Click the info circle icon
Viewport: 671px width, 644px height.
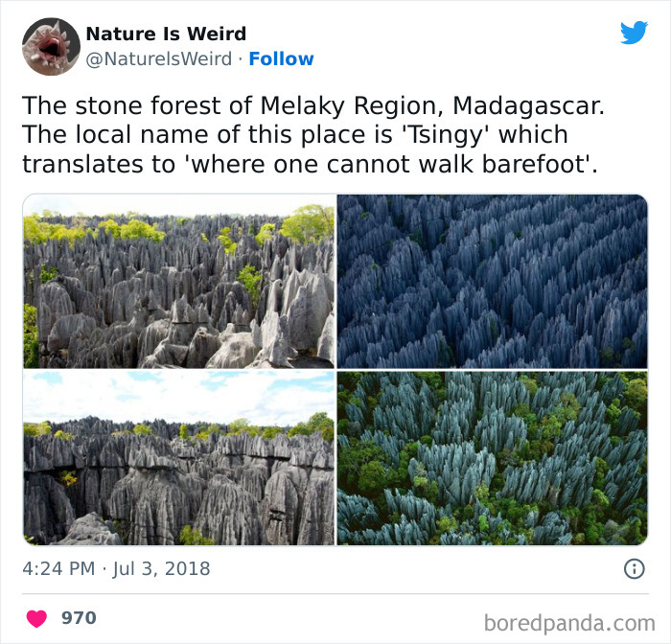[x=635, y=568]
